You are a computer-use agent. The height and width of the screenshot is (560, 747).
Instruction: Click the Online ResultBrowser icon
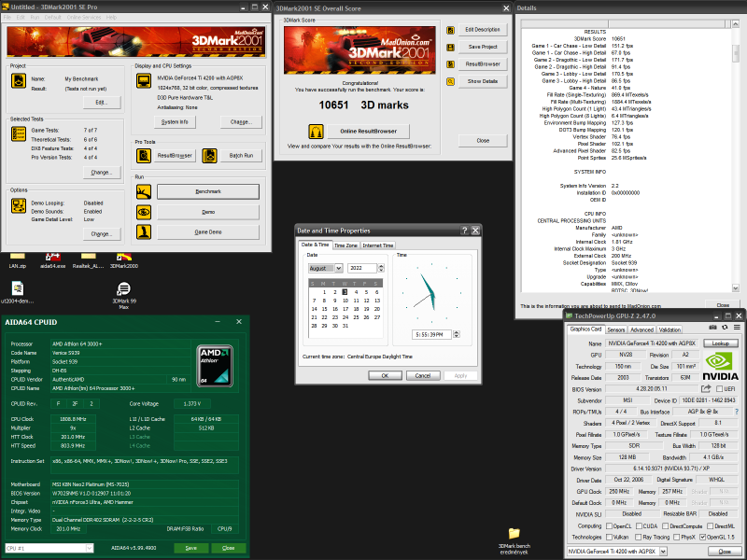pyautogui.click(x=316, y=131)
